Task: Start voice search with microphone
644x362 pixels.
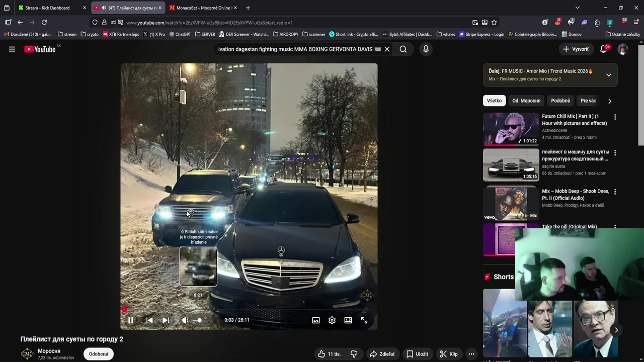Action: click(426, 49)
